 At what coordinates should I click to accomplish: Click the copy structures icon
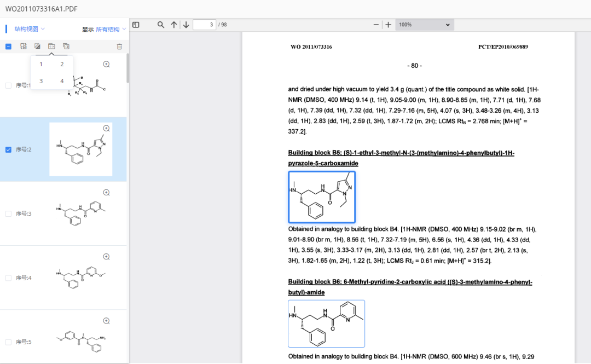(x=66, y=47)
